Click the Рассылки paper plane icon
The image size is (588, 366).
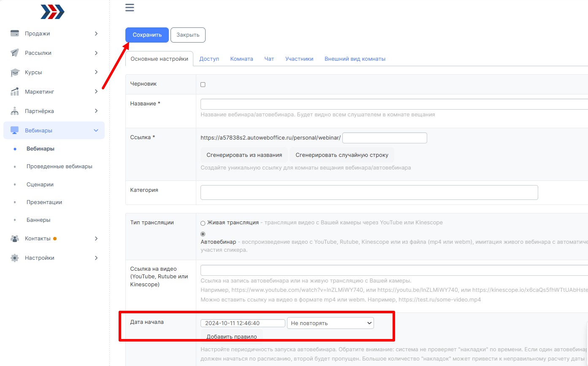tap(15, 53)
